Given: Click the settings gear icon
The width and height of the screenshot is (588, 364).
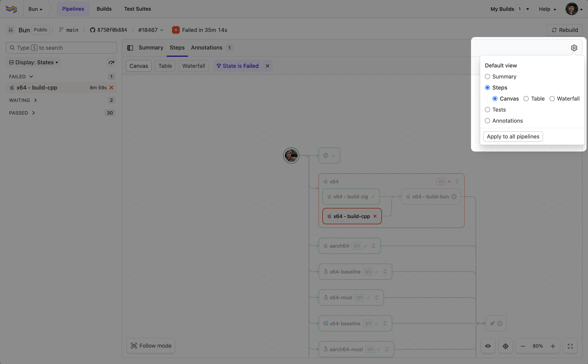Looking at the screenshot, I should [574, 48].
